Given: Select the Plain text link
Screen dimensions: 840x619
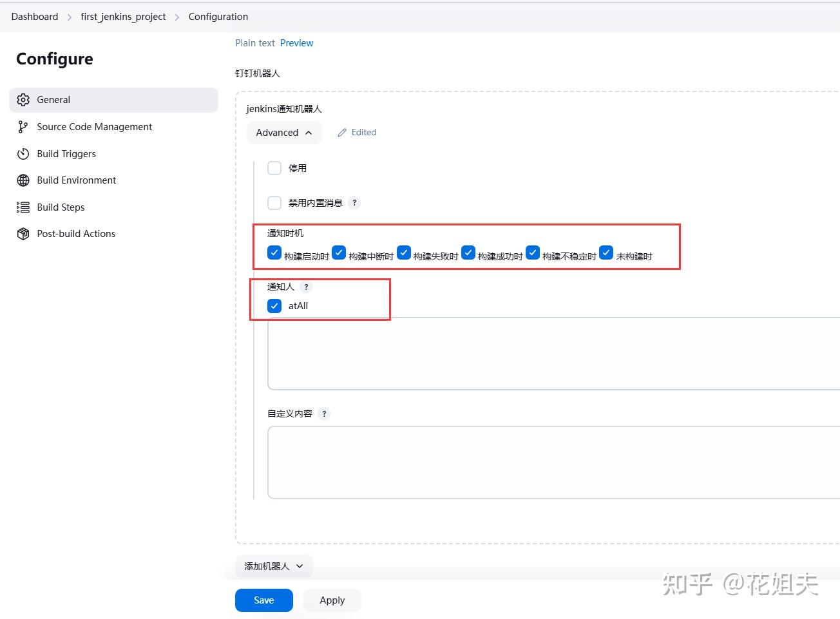Looking at the screenshot, I should (x=255, y=43).
